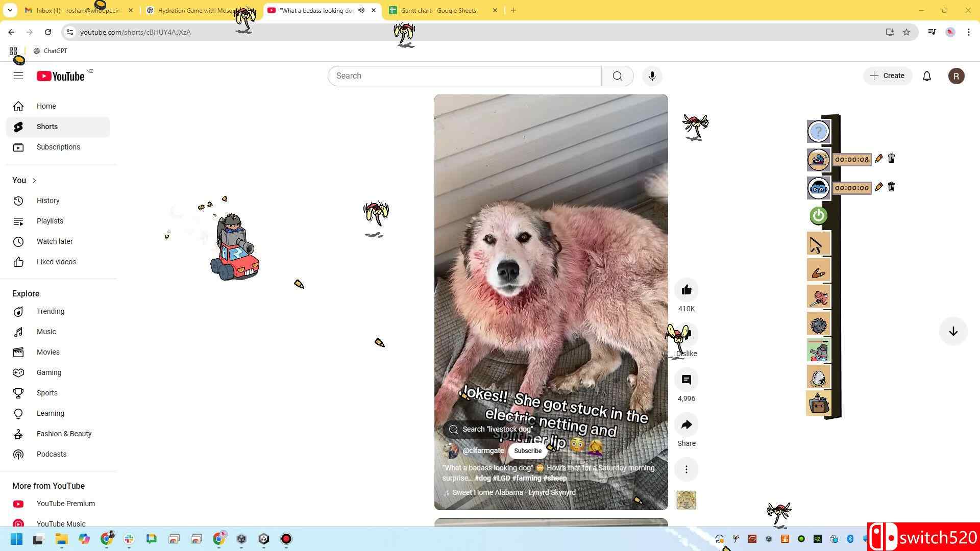Click the #farming hashtag link

coord(526,479)
